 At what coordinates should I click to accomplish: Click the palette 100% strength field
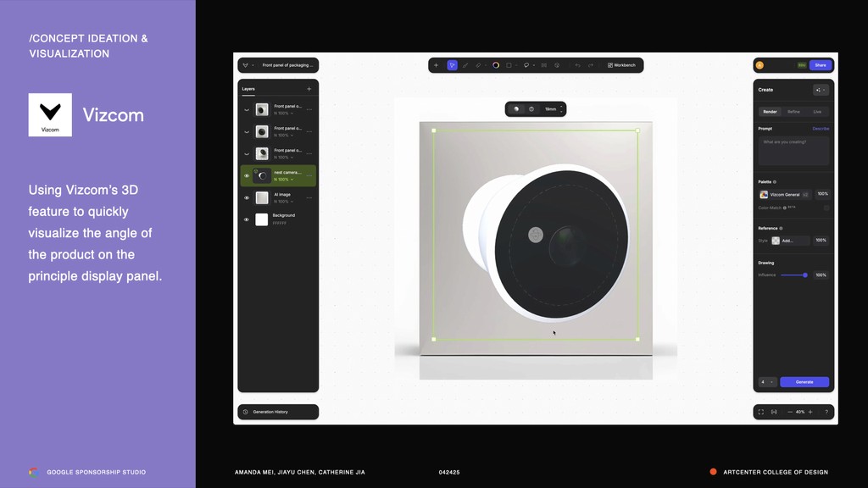coord(822,194)
